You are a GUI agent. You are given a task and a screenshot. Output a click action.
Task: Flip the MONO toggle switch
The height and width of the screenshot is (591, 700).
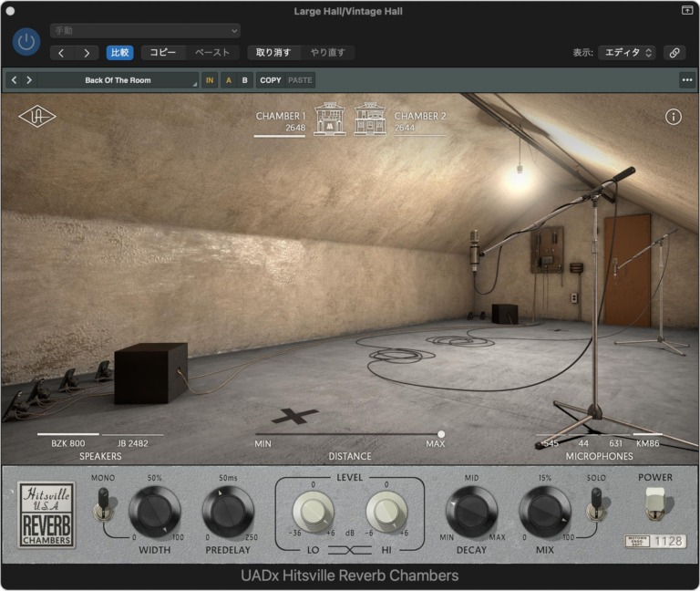pyautogui.click(x=103, y=503)
